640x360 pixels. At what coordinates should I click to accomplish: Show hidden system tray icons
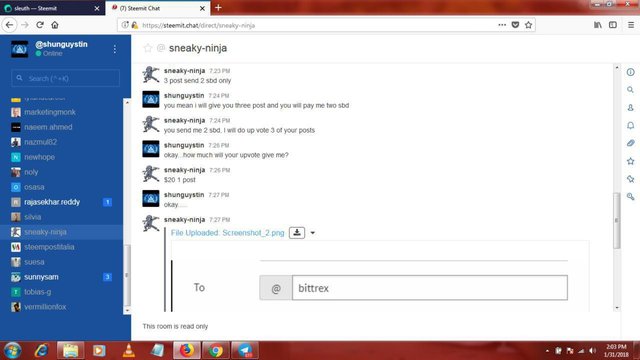pos(547,351)
